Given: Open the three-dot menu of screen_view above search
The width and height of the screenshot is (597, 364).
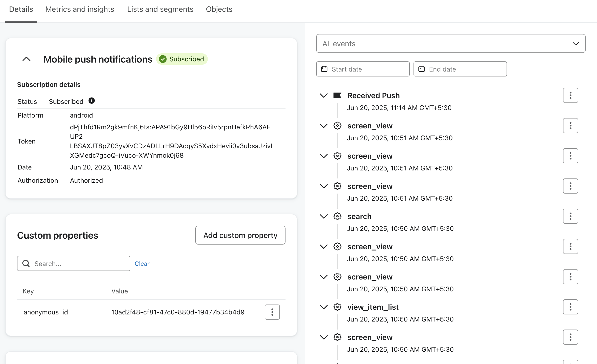Looking at the screenshot, I should 570,186.
